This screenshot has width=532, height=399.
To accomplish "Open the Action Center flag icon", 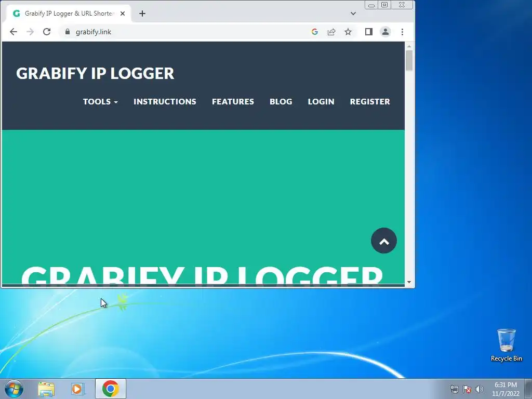I will [467, 389].
